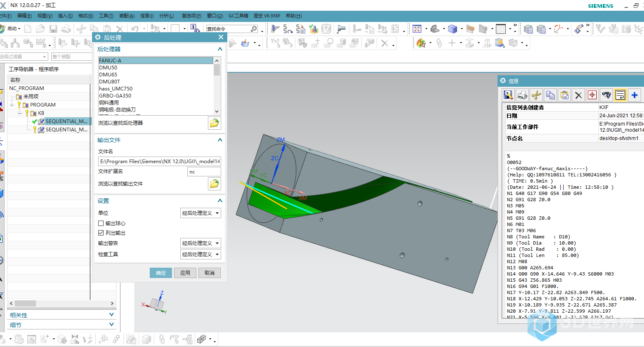Image resolution: width=644 pixels, height=347 pixels.
Task: Click the red crosshair icon in the 信息 window
Action: [592, 95]
